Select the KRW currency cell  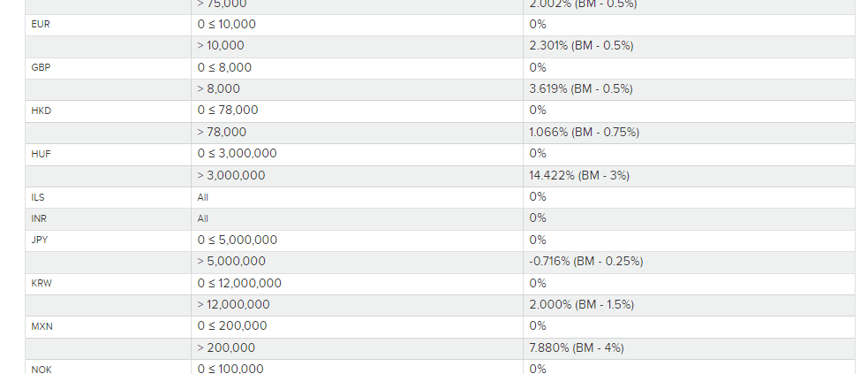pyautogui.click(x=42, y=284)
